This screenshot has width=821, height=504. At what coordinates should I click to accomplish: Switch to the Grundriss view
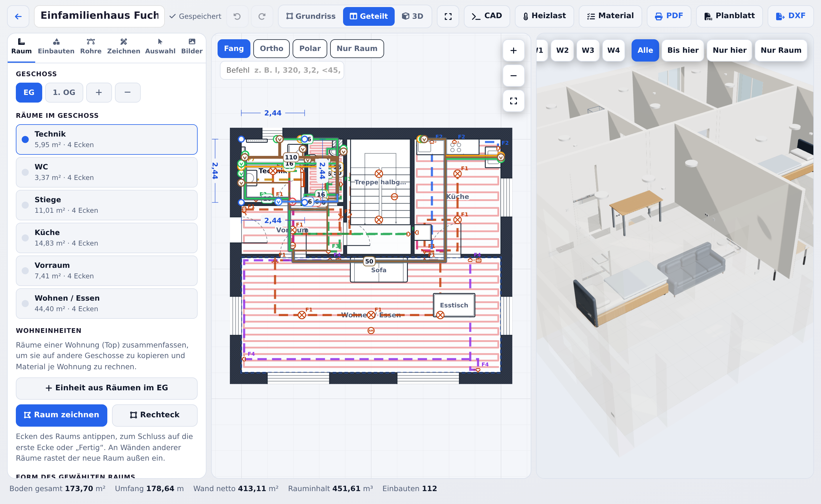311,16
